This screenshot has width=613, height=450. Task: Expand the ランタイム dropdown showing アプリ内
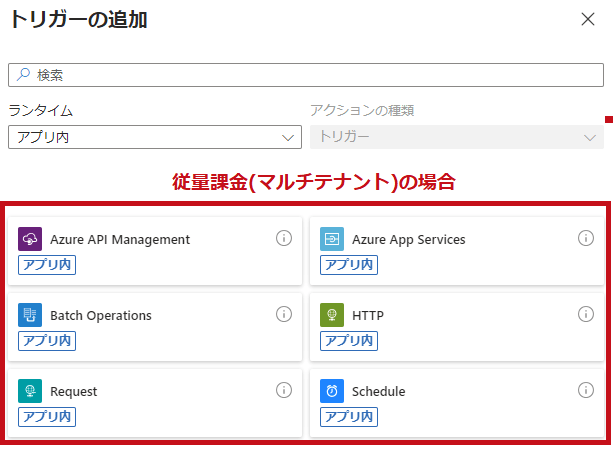coord(155,137)
